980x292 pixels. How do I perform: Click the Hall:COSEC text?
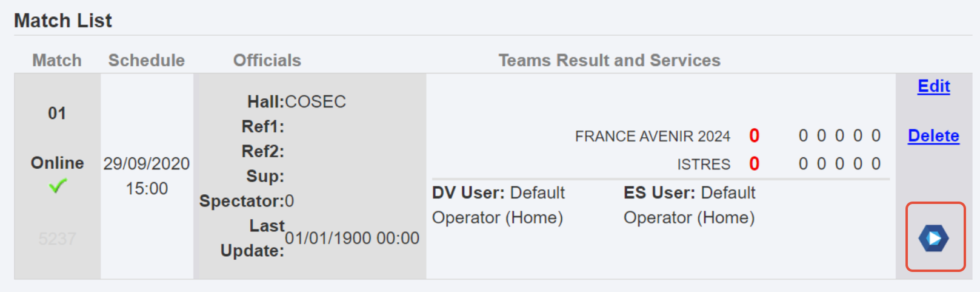296,101
